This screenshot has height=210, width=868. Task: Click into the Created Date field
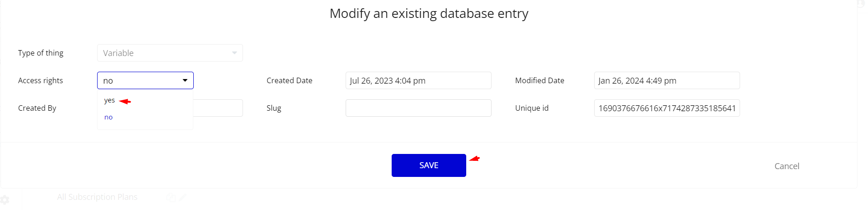[x=418, y=80]
